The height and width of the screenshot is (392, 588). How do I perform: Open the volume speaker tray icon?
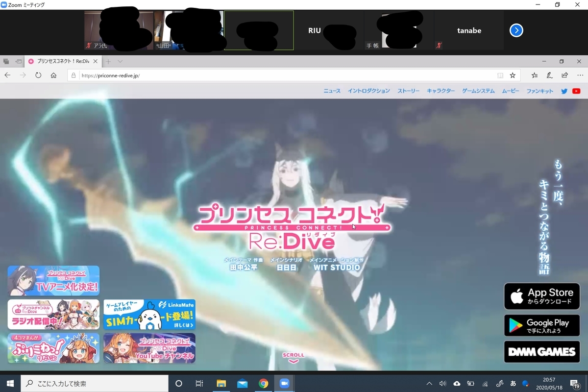click(443, 383)
